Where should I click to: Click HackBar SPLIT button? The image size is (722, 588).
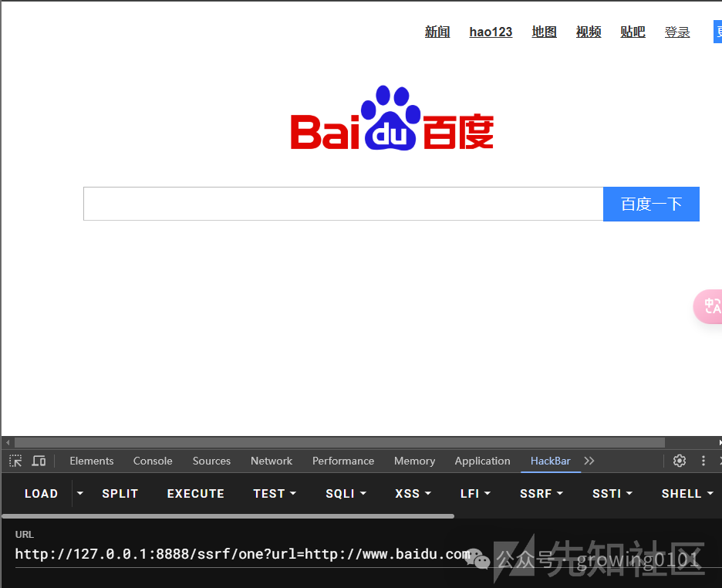click(x=120, y=494)
